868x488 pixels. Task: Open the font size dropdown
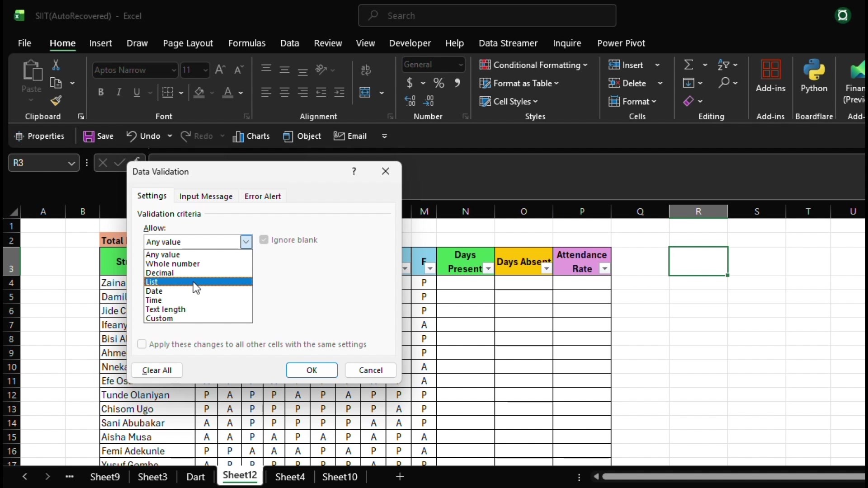click(x=205, y=70)
